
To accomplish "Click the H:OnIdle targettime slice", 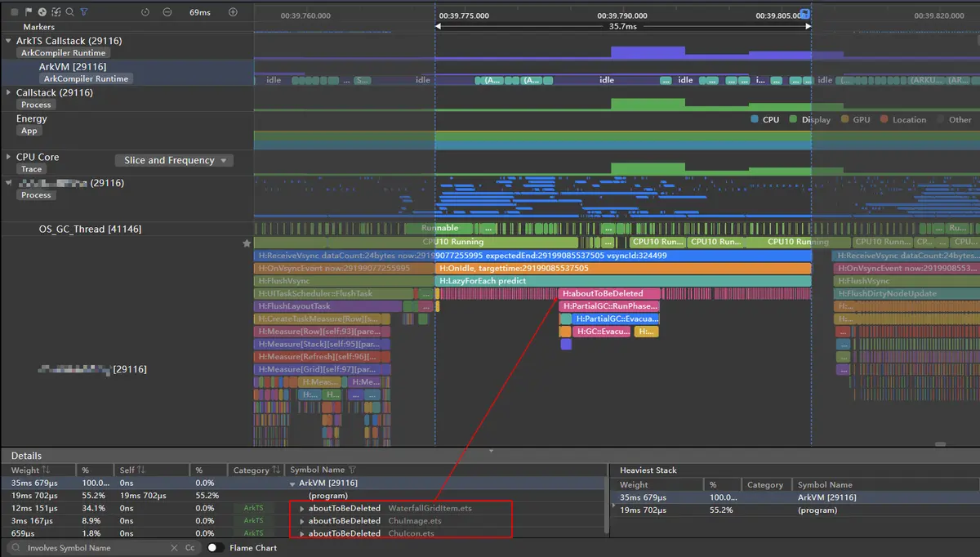I will click(x=623, y=268).
